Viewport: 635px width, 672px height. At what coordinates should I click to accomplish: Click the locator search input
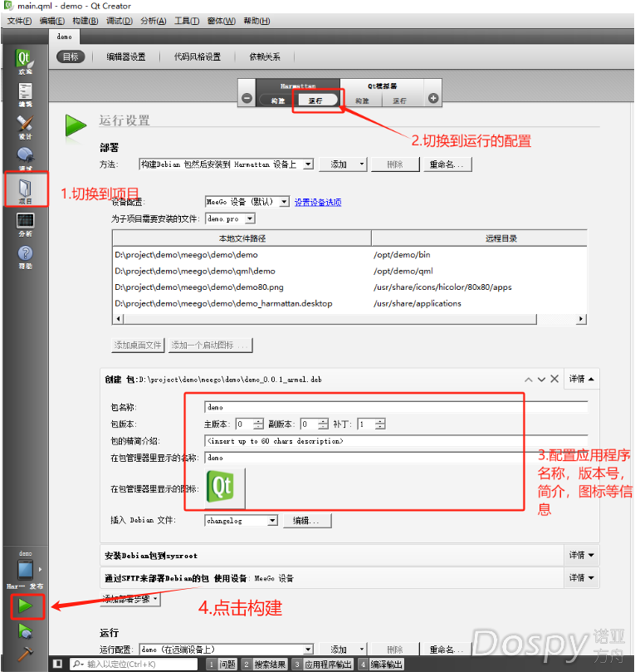coord(134,664)
